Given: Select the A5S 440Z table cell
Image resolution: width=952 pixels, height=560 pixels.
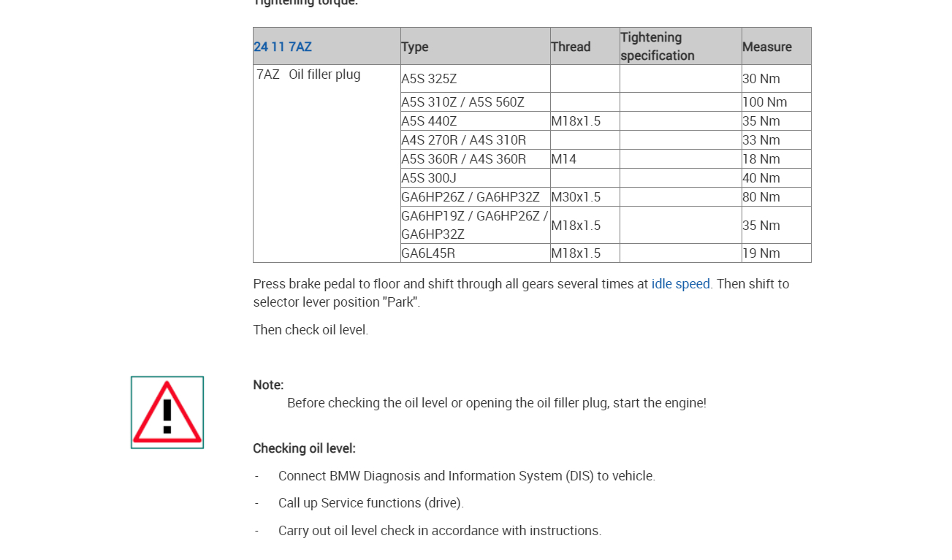Looking at the screenshot, I should click(429, 121).
